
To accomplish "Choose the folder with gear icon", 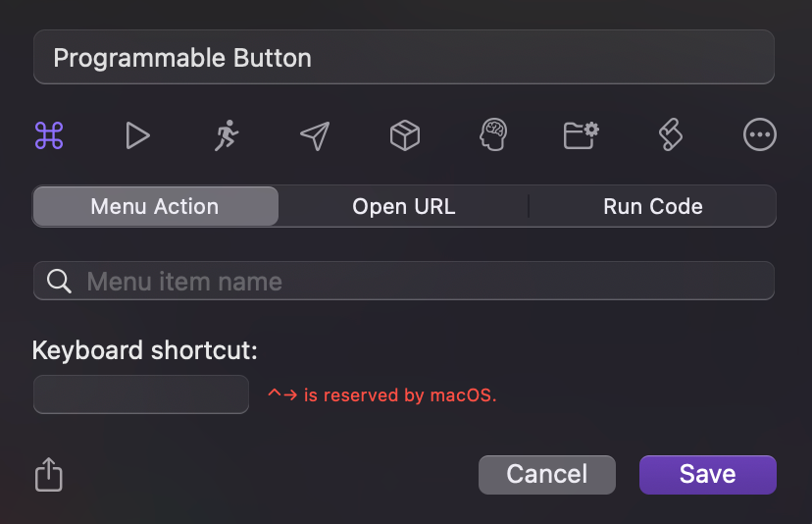I will point(582,135).
